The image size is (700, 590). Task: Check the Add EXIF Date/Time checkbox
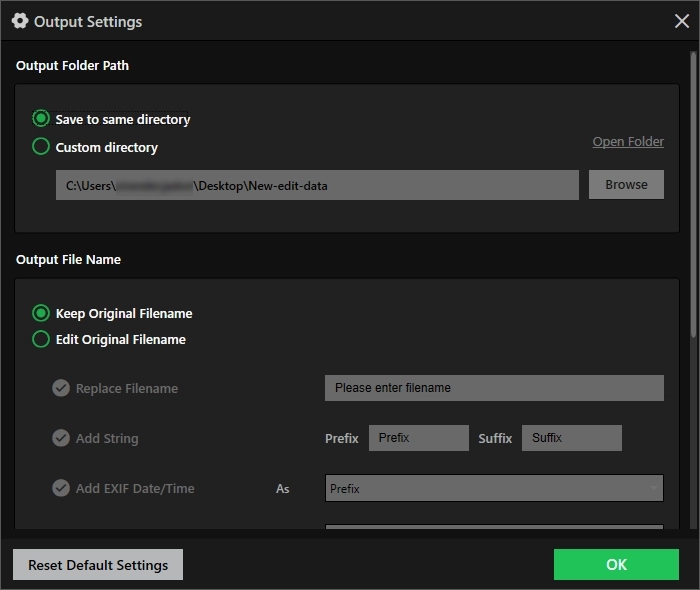[61, 488]
